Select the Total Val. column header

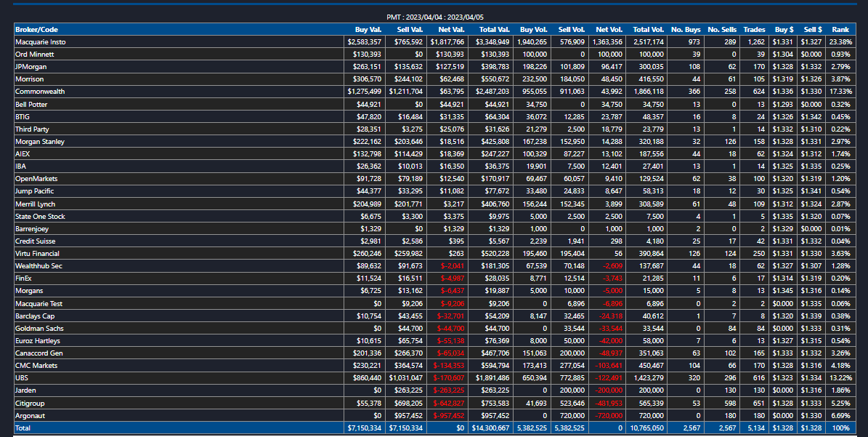pyautogui.click(x=495, y=29)
